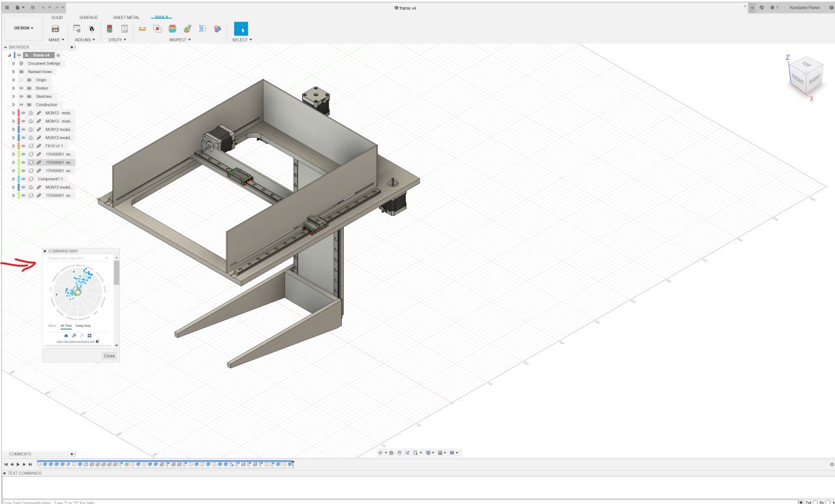Click the timeline settings gear
The width and height of the screenshot is (835, 504).
pos(832,464)
